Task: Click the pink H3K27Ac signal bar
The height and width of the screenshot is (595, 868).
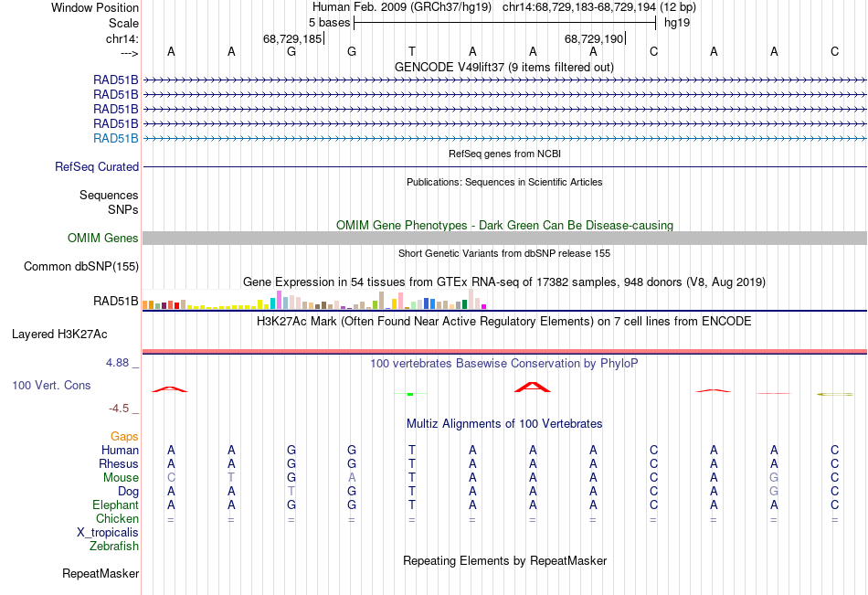Action: (x=504, y=351)
